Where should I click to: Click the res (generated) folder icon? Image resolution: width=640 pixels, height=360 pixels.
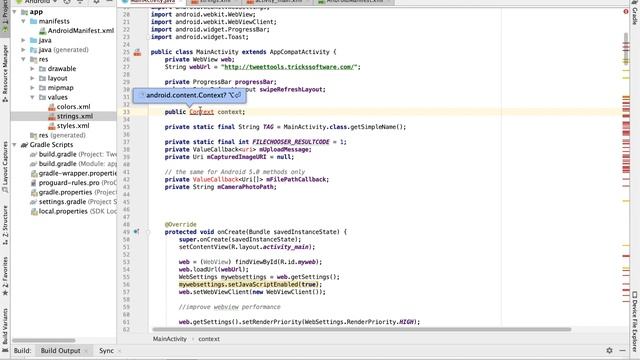tap(33, 135)
